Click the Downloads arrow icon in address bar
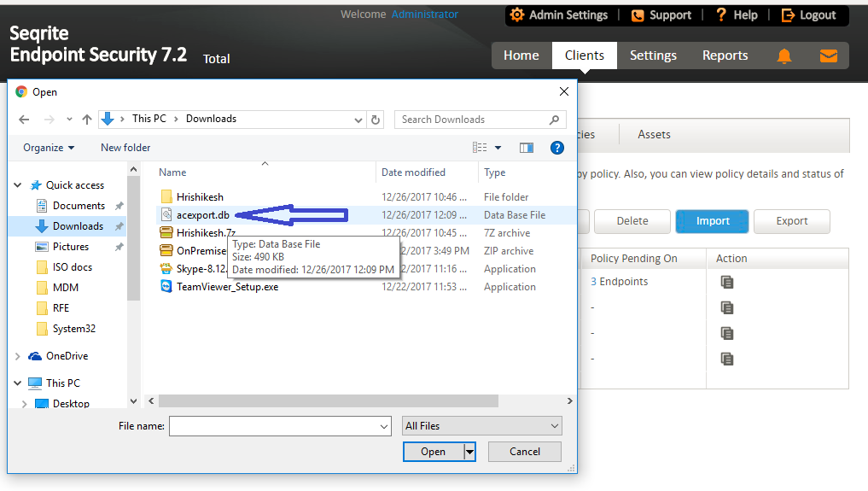The image size is (868, 491). 108,119
